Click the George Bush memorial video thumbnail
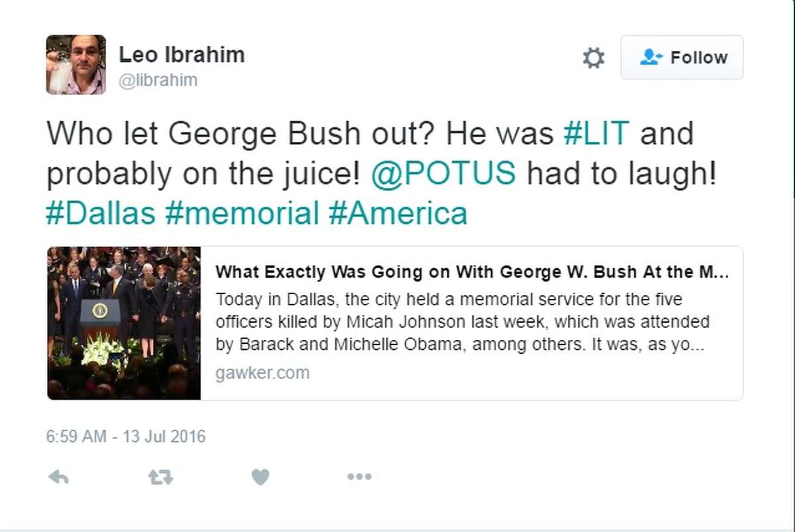The height and width of the screenshot is (532, 795). click(123, 323)
